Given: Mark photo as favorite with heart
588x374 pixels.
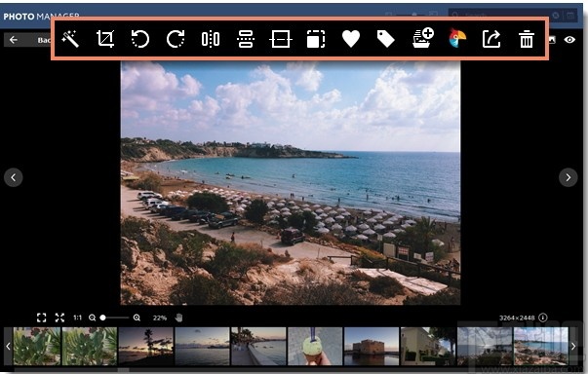Looking at the screenshot, I should [x=351, y=39].
